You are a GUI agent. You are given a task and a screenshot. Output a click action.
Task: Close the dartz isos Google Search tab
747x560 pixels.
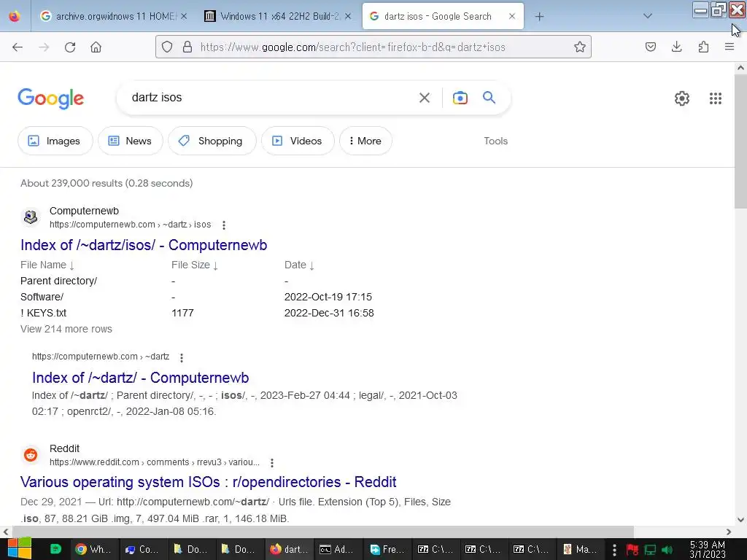tap(511, 16)
